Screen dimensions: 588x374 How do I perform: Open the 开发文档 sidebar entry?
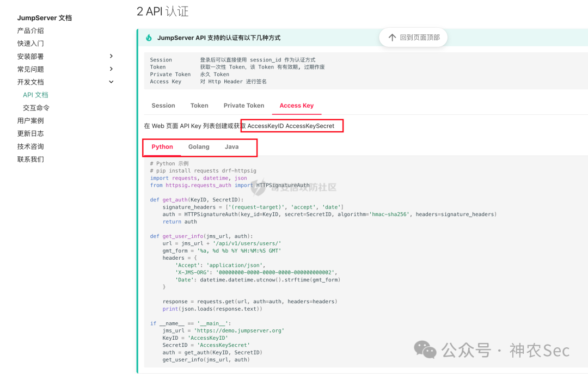30,82
